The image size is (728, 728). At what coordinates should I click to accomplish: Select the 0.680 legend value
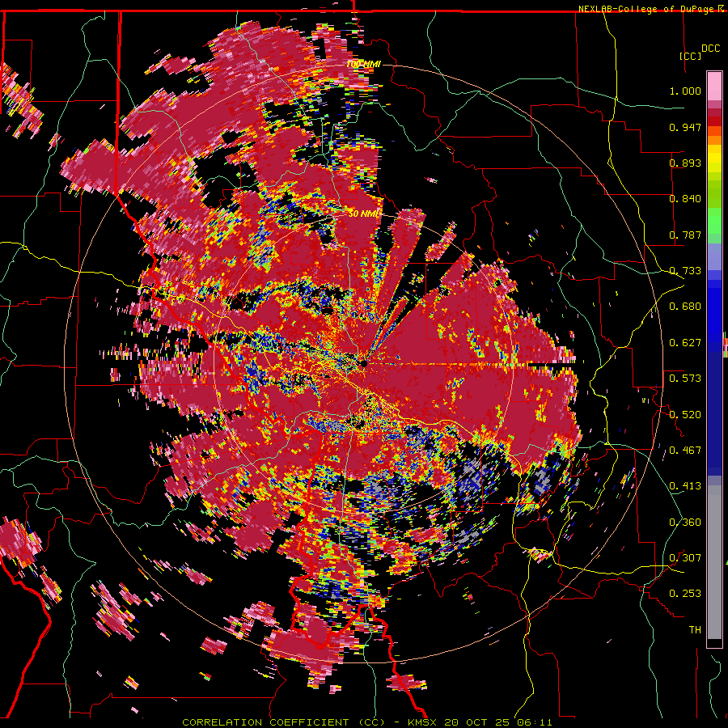point(685,307)
